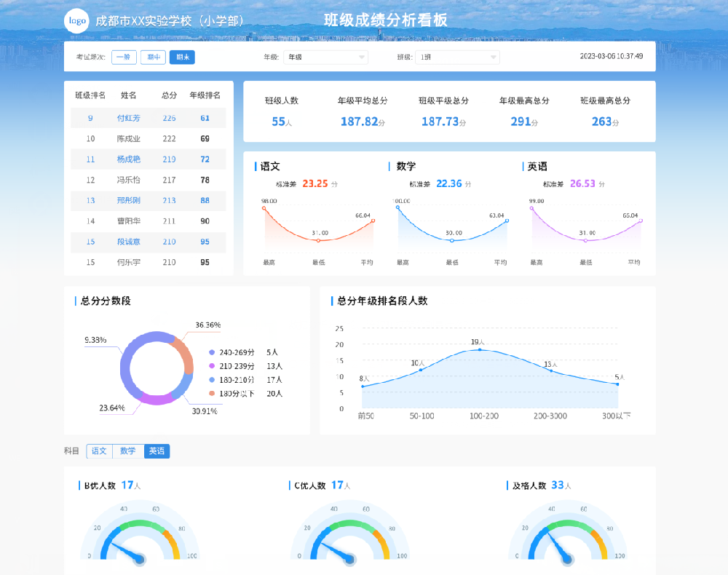Select the 期中 exam option
The image size is (728, 575).
[x=153, y=57]
